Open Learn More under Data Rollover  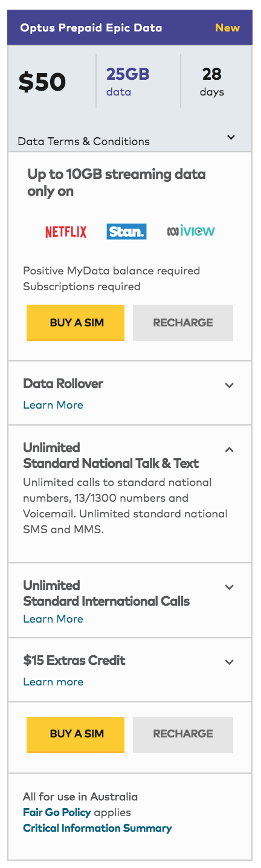point(53,405)
